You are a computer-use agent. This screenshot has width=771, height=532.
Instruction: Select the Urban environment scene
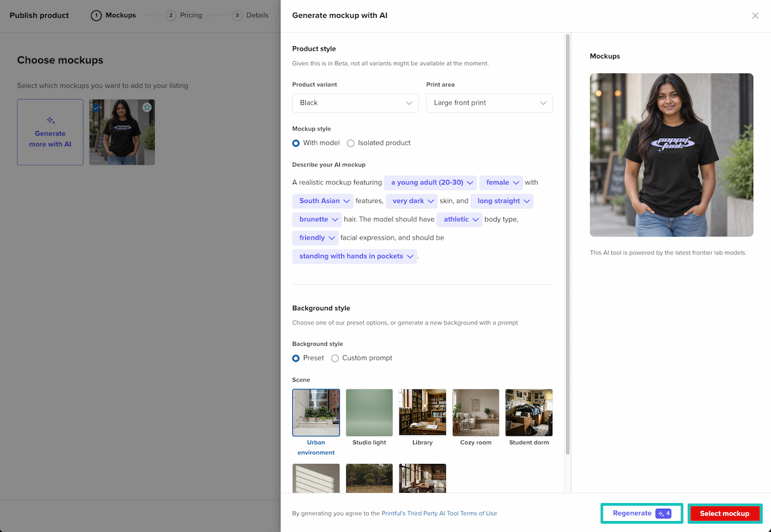316,412
